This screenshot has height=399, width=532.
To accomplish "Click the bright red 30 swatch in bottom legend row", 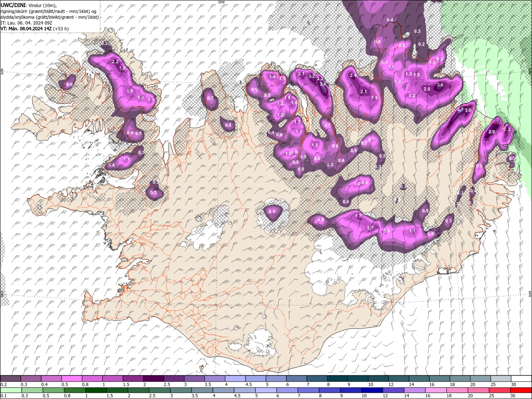I will coord(521,390).
